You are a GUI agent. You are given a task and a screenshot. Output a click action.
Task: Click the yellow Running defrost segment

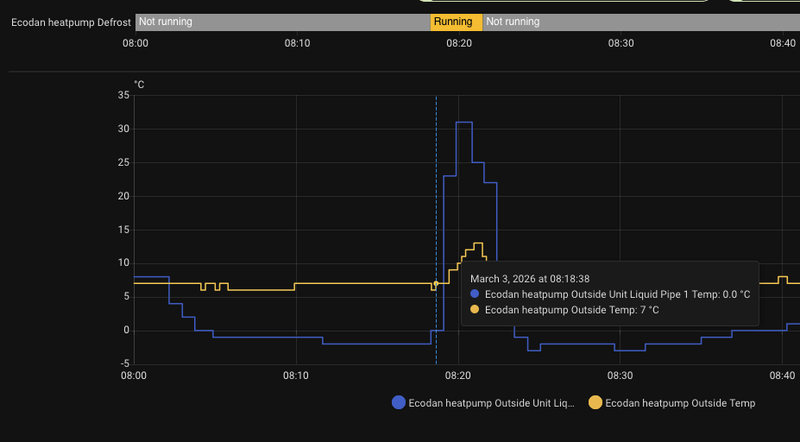coord(456,22)
